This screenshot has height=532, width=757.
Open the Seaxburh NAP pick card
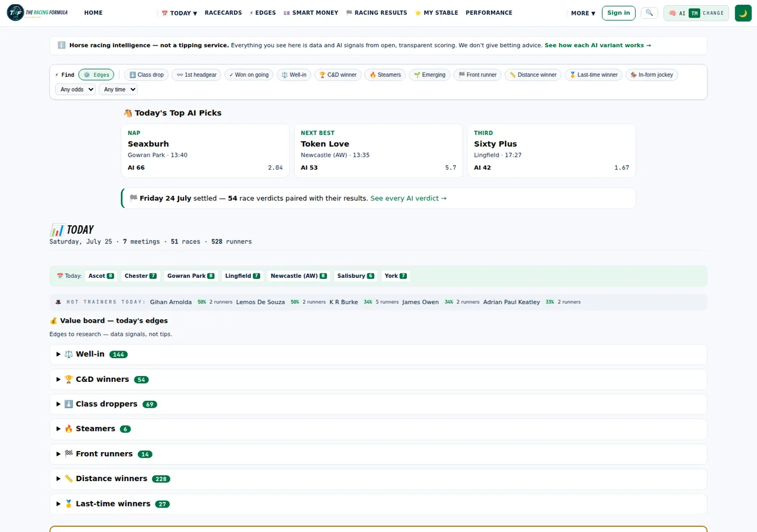click(205, 151)
